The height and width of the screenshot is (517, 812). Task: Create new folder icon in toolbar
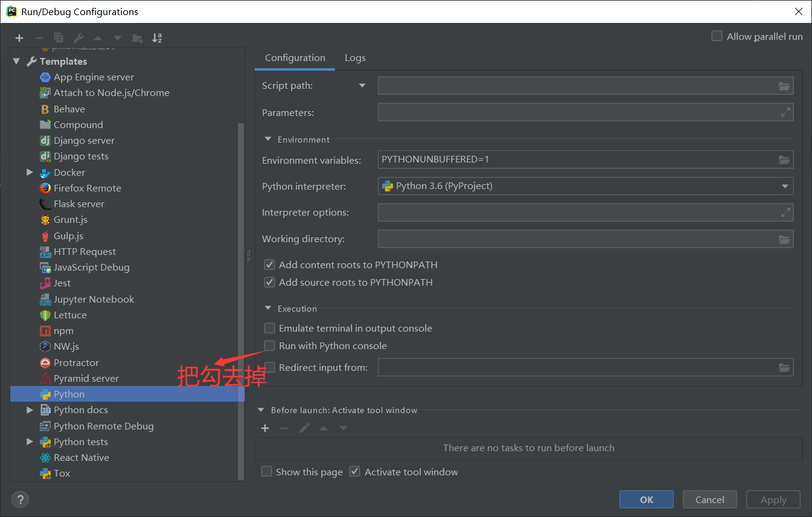point(138,38)
